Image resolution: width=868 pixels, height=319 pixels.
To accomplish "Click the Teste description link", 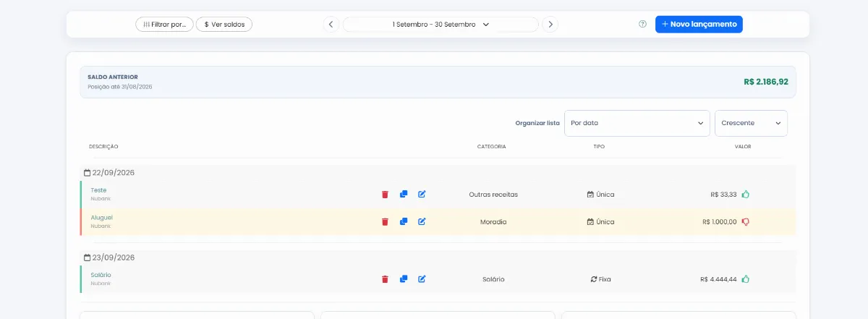I will 98,190.
